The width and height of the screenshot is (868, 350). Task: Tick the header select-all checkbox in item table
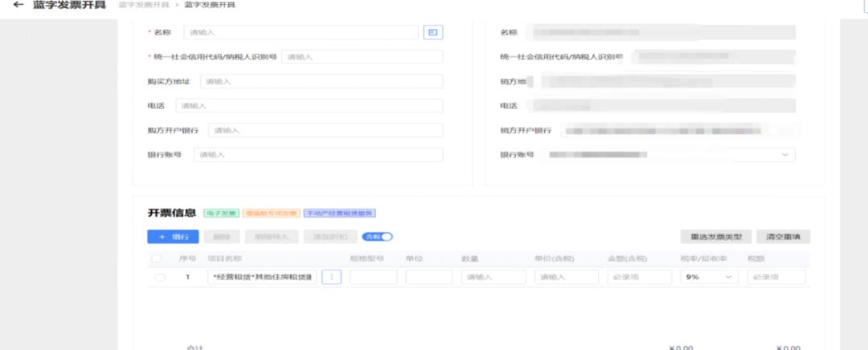point(157,258)
